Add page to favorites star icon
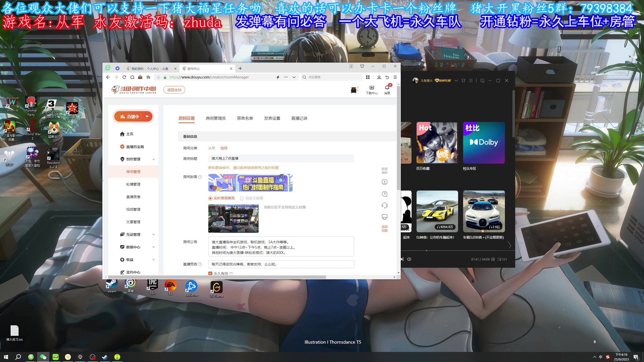This screenshot has height=362, width=644. point(148,77)
